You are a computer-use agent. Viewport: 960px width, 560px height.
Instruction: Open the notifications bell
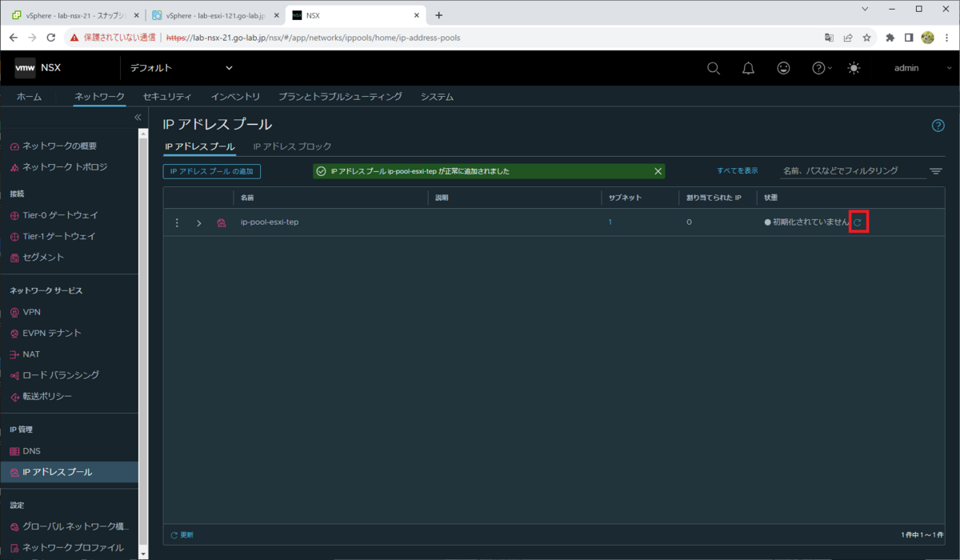click(x=748, y=68)
